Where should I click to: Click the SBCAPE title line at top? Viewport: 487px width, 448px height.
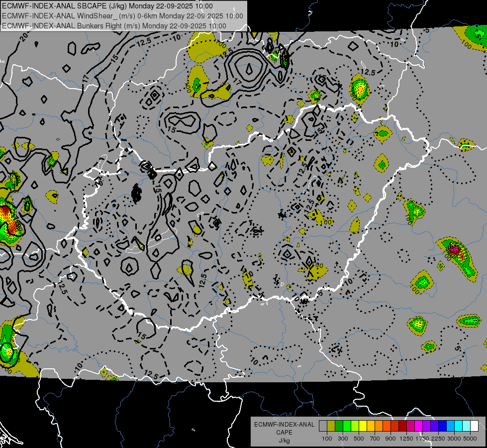point(107,6)
